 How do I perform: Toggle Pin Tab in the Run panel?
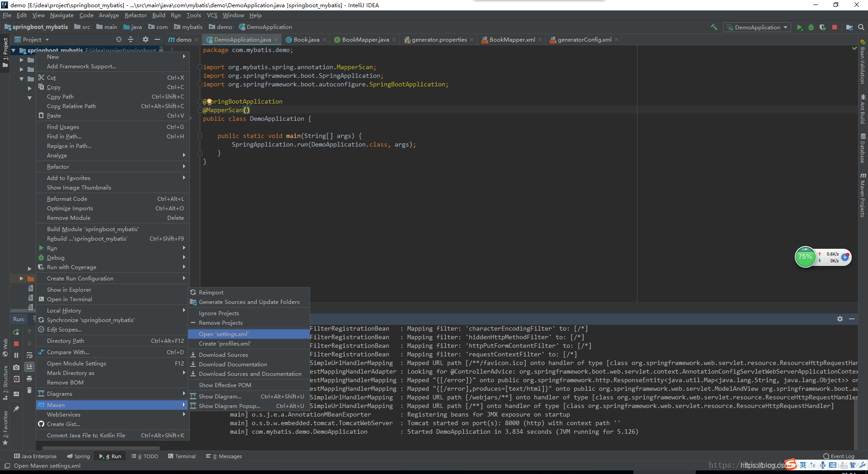coord(16,409)
